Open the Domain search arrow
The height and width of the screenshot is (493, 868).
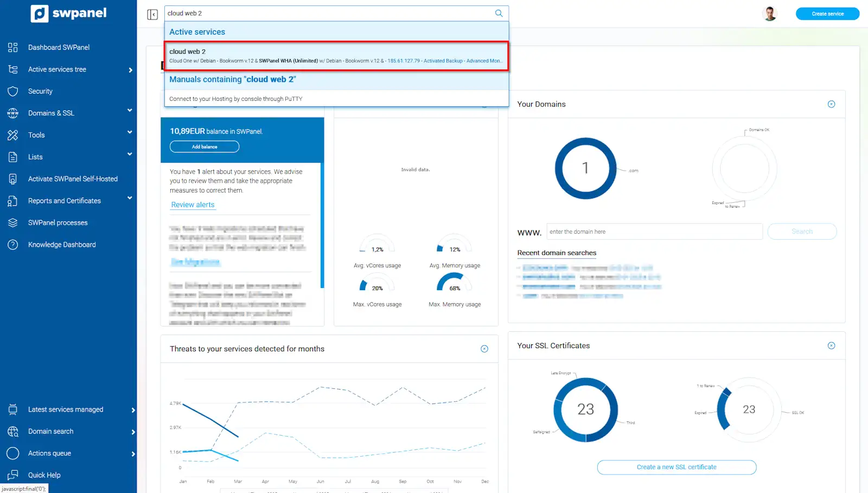click(x=133, y=432)
